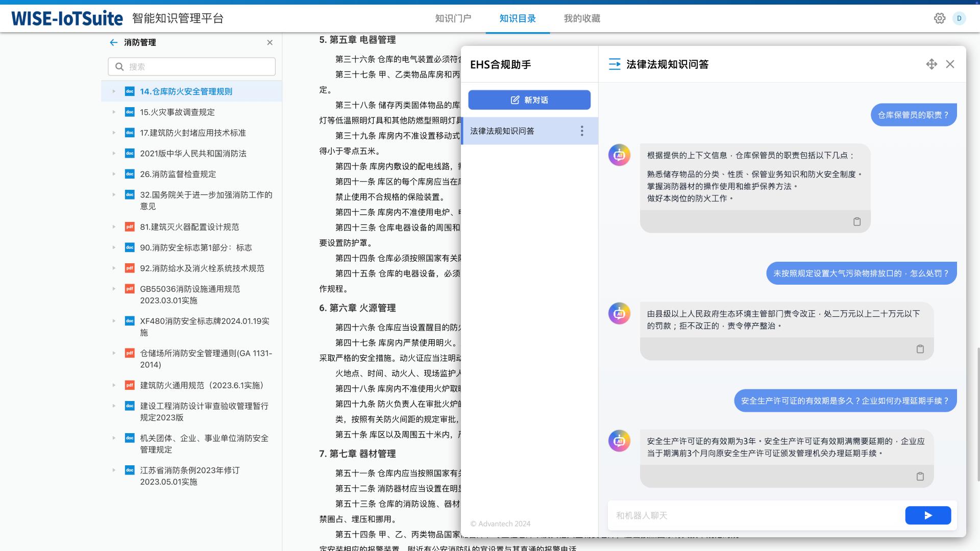Expand the 15.火灾事故调查规定 tree node
The height and width of the screenshot is (551, 980).
click(x=114, y=112)
